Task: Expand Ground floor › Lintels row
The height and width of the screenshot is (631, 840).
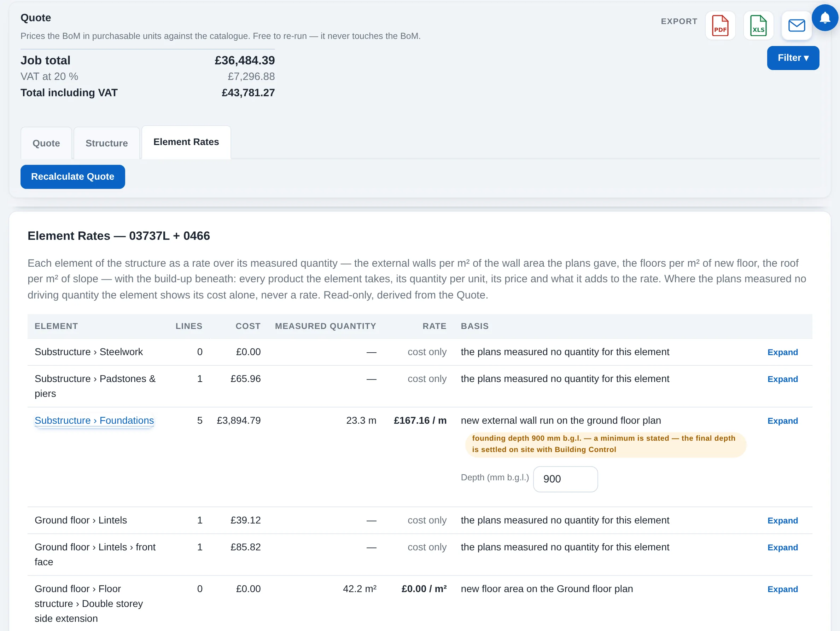Action: [782, 520]
